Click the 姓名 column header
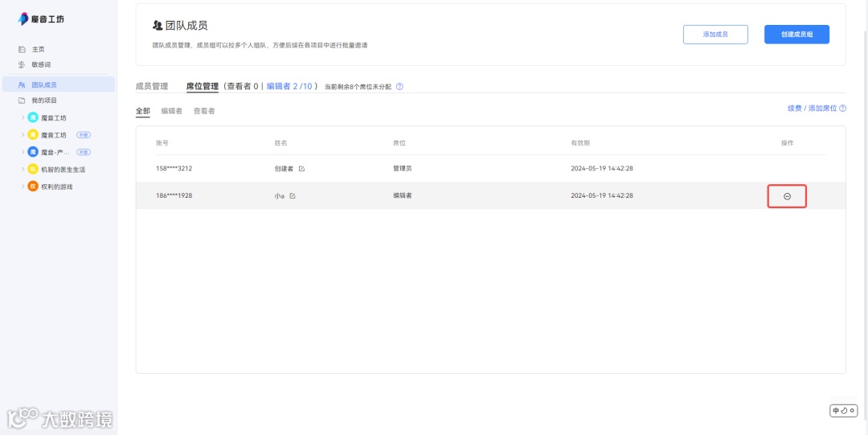Viewport: 868px width, 435px height. point(280,143)
